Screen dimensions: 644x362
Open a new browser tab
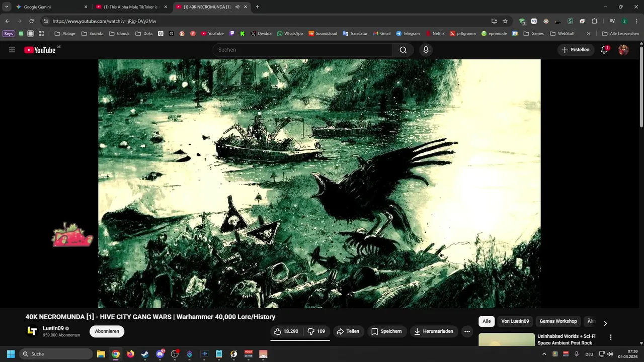click(258, 7)
